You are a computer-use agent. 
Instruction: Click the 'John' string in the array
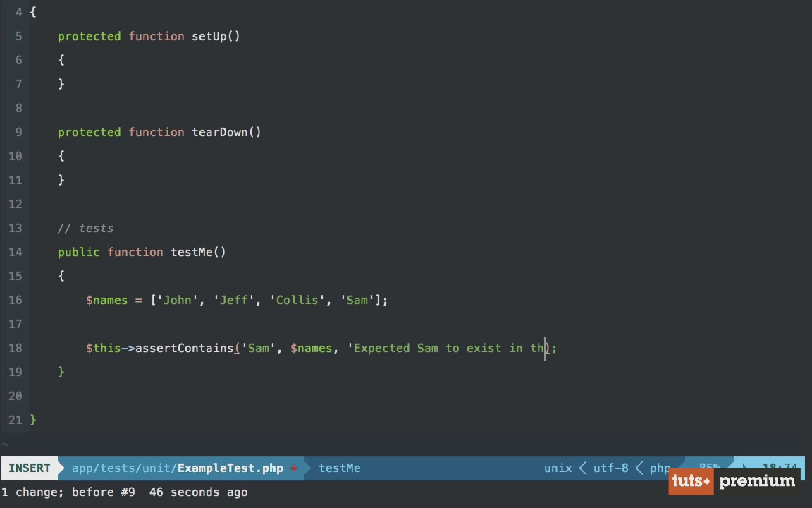tap(177, 300)
